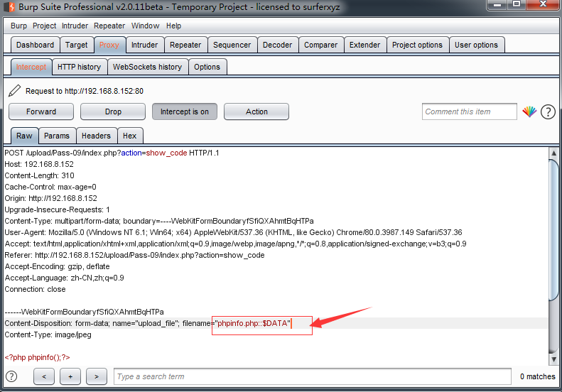Click the 0 matches search result label
The height and width of the screenshot is (392, 562).
coord(538,376)
